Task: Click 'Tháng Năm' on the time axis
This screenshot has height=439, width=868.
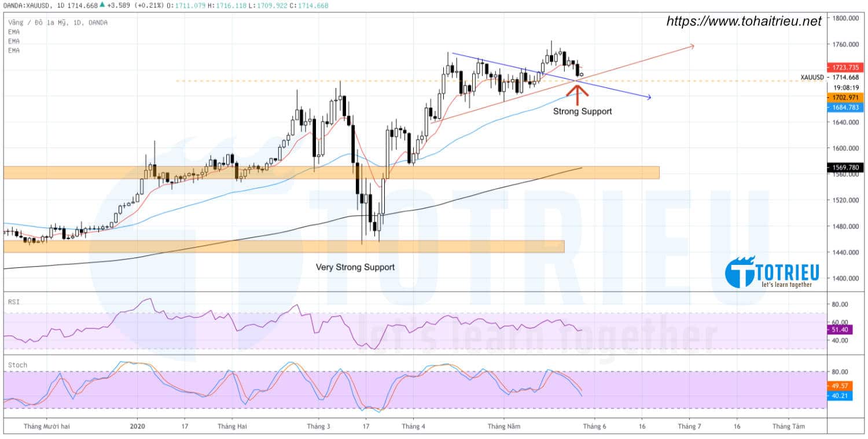Action: tap(504, 426)
